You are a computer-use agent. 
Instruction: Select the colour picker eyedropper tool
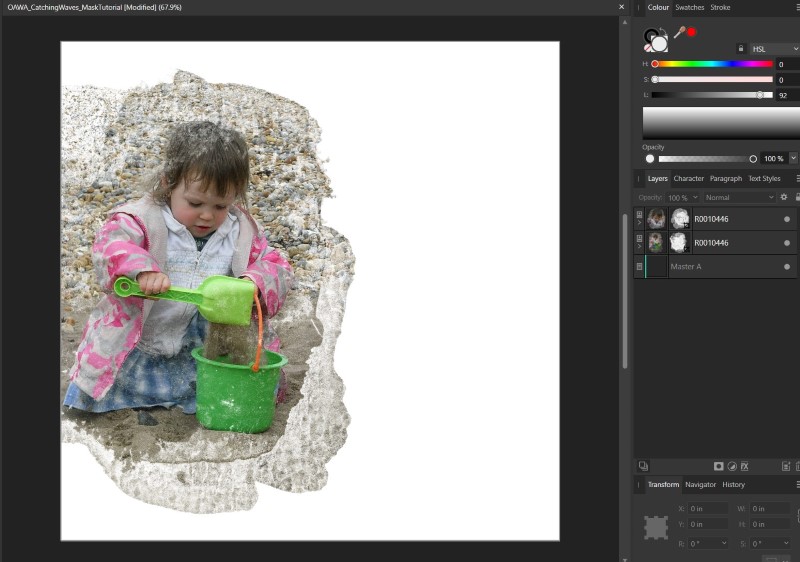pyautogui.click(x=679, y=32)
